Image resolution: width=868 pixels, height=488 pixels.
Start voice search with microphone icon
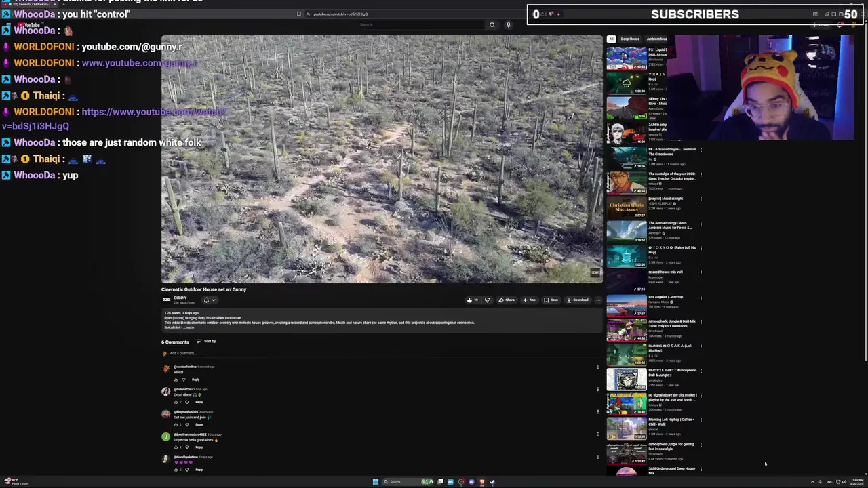[508, 25]
